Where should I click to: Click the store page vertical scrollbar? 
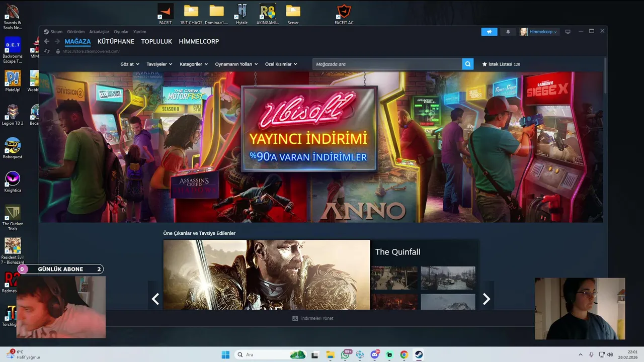[x=605, y=75]
